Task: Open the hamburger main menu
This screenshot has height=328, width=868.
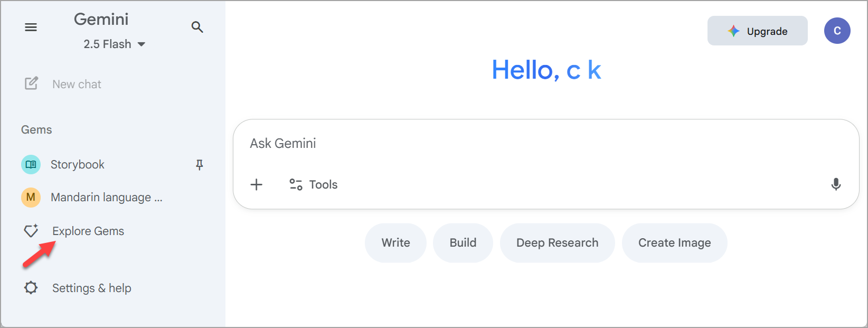Action: [x=31, y=27]
